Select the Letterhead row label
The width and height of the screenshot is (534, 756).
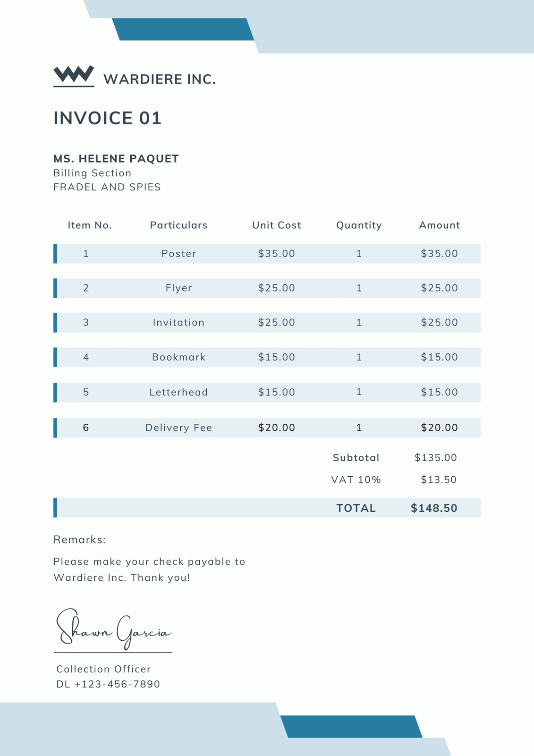179,392
